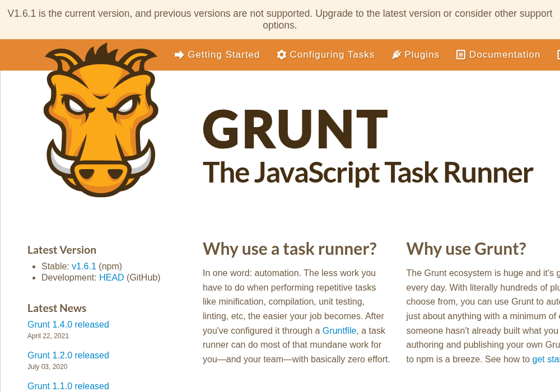This screenshot has width=560, height=392.
Task: Open the Getting Started menu item
Action: click(x=217, y=55)
